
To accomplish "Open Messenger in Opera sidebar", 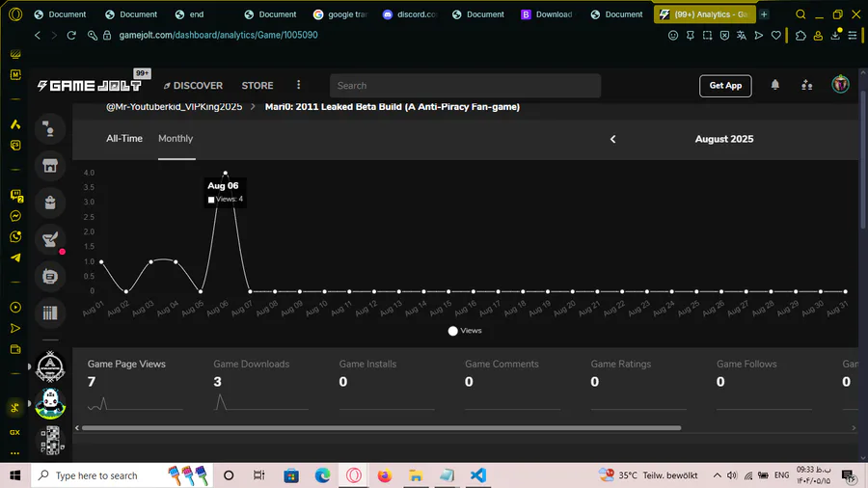I will [x=15, y=216].
